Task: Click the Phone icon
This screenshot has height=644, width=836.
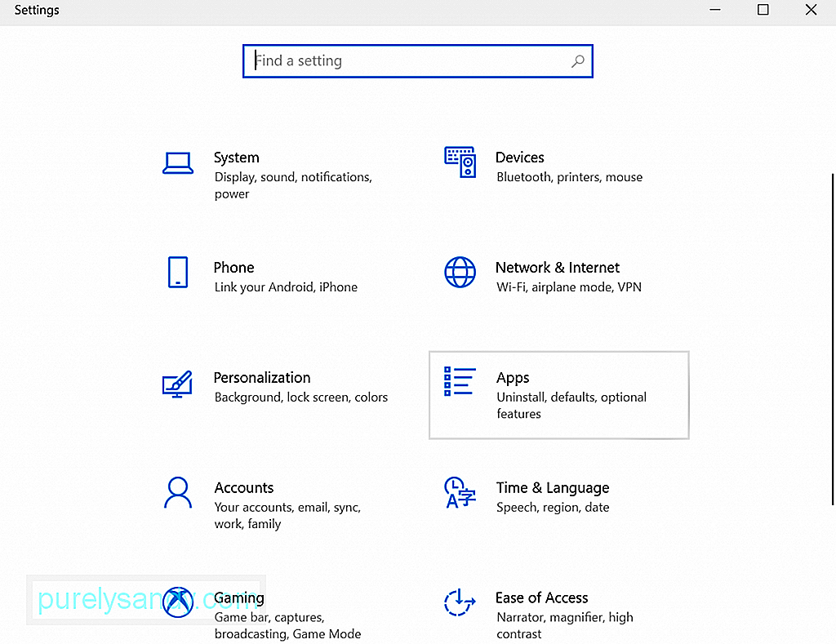Action: click(177, 273)
